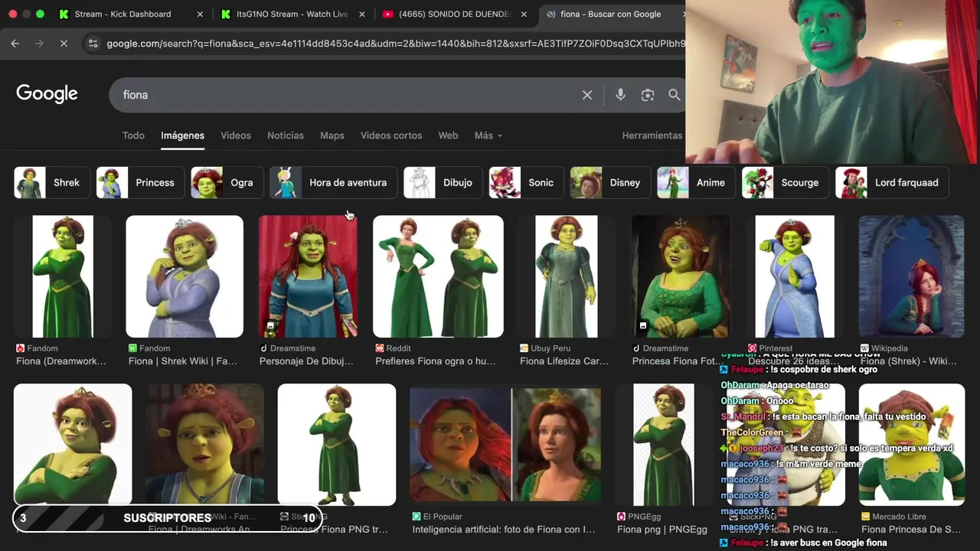Close the Stream - Kick Dashboard tab
The height and width of the screenshot is (551, 980).
201,14
